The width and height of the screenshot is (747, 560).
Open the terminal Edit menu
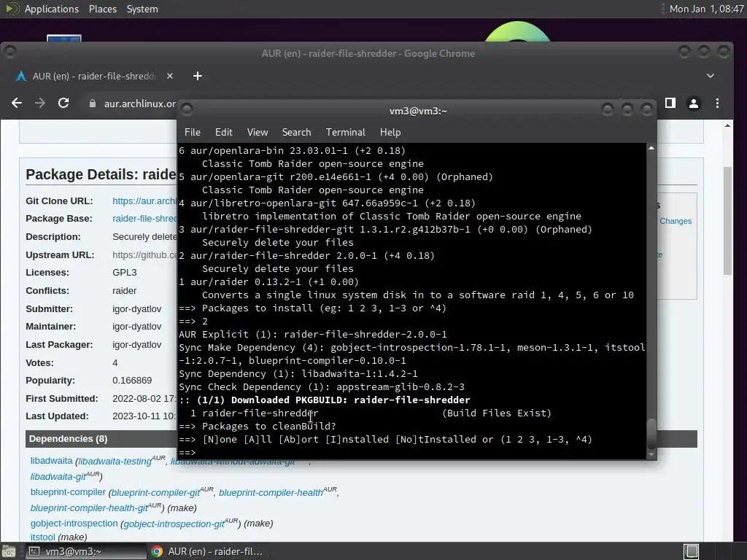[x=223, y=133]
